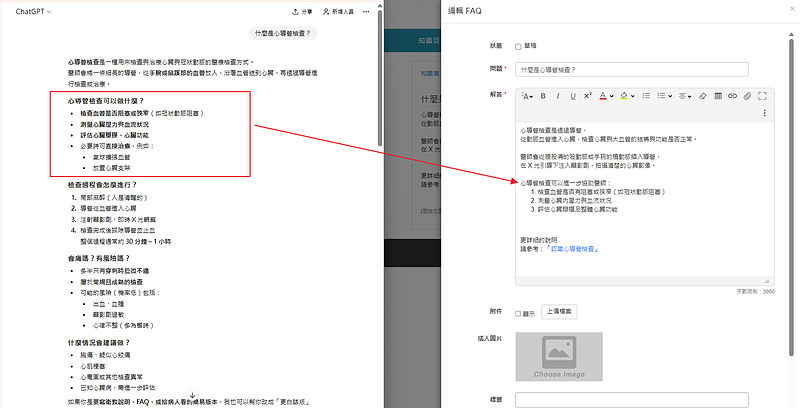This screenshot has height=408, width=800.
Task: Click the 上傳檔案 upload button
Action: (560, 313)
